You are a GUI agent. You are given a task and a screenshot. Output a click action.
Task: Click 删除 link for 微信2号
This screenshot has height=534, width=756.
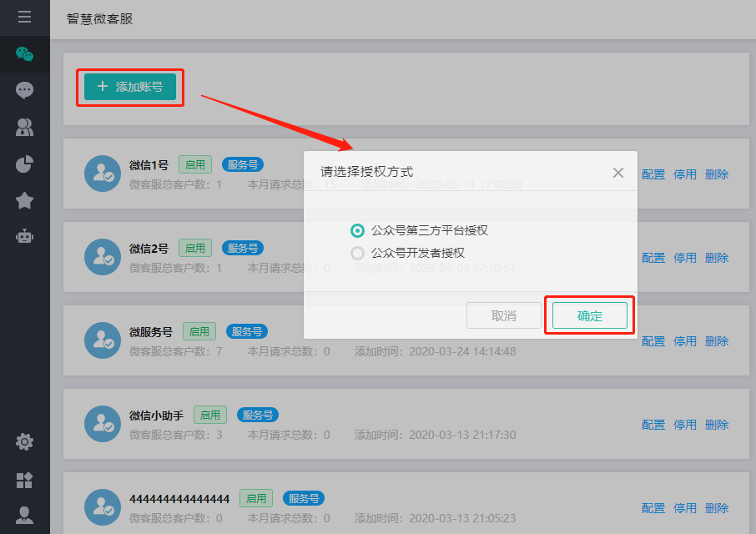coord(717,258)
